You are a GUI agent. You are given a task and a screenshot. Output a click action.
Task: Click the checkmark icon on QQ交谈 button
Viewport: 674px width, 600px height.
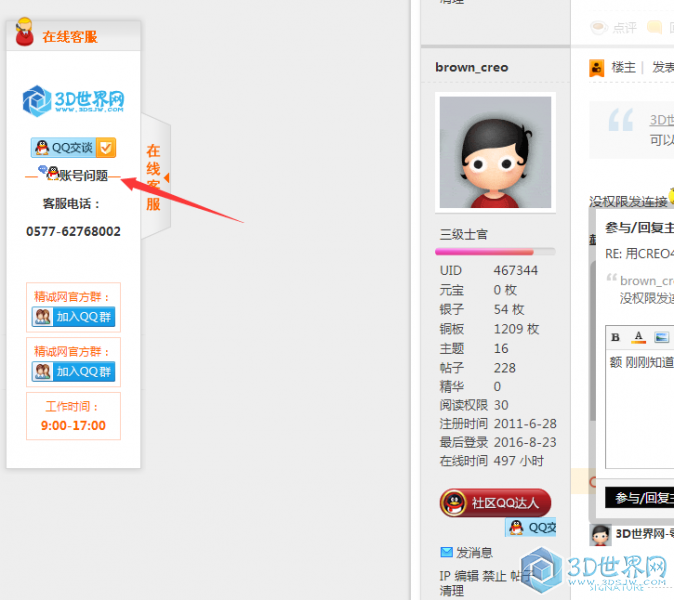click(106, 148)
